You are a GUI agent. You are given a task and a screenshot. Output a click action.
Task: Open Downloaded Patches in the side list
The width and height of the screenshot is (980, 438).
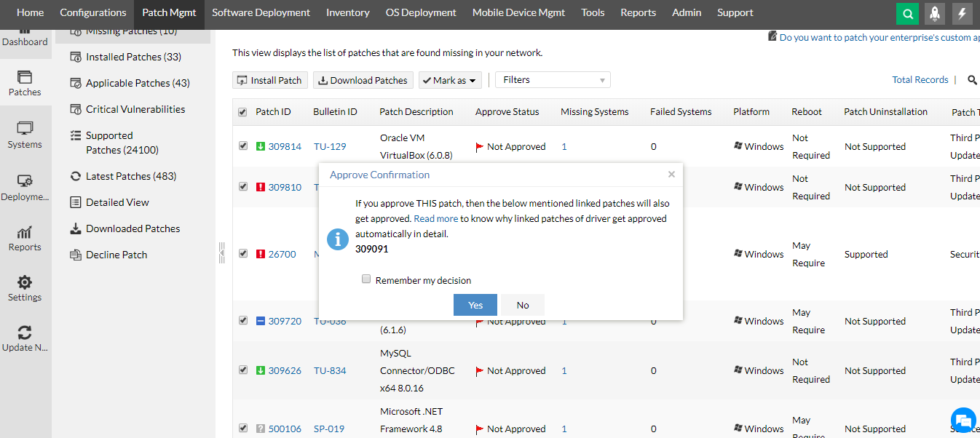133,228
